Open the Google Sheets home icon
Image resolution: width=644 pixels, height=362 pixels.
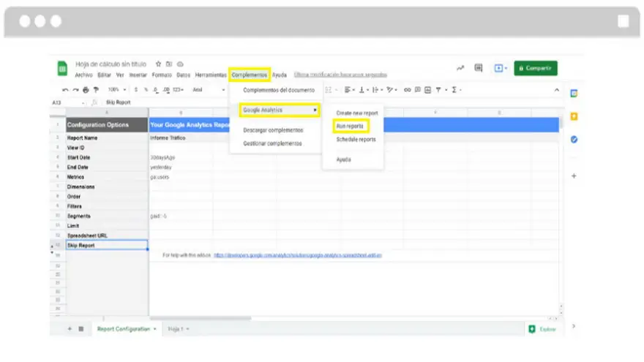pyautogui.click(x=62, y=68)
